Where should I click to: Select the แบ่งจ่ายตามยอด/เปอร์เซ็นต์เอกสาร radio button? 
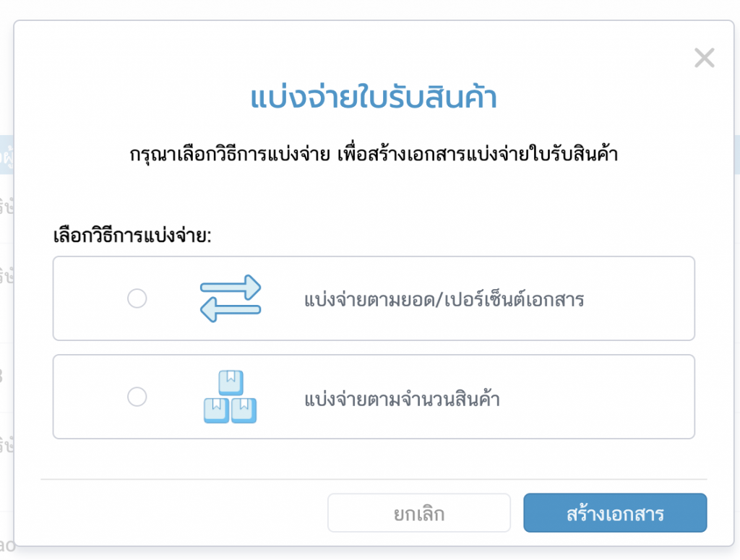(137, 298)
